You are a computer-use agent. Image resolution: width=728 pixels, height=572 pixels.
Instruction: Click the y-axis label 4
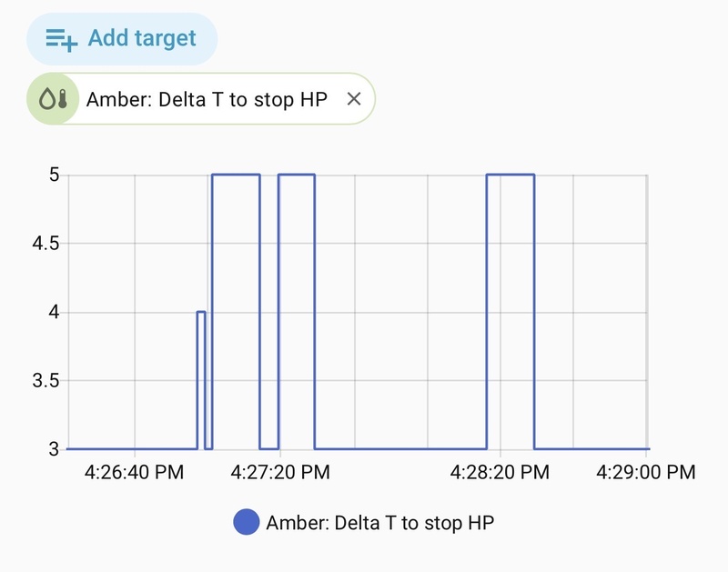coord(54,312)
